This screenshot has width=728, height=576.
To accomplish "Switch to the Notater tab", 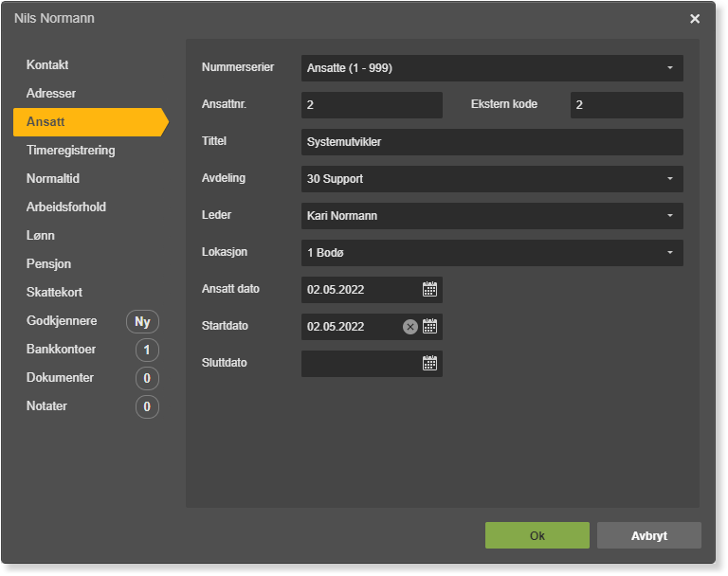I will (x=46, y=405).
